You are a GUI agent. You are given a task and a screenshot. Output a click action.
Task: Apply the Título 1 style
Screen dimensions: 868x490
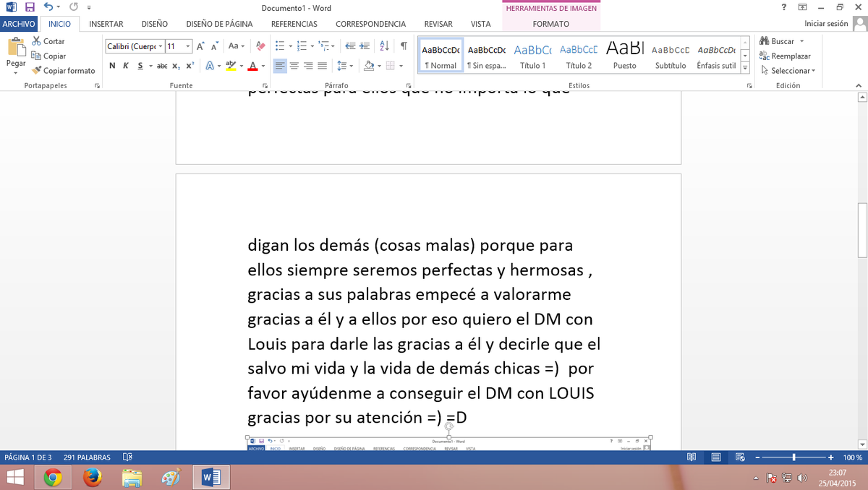(533, 56)
